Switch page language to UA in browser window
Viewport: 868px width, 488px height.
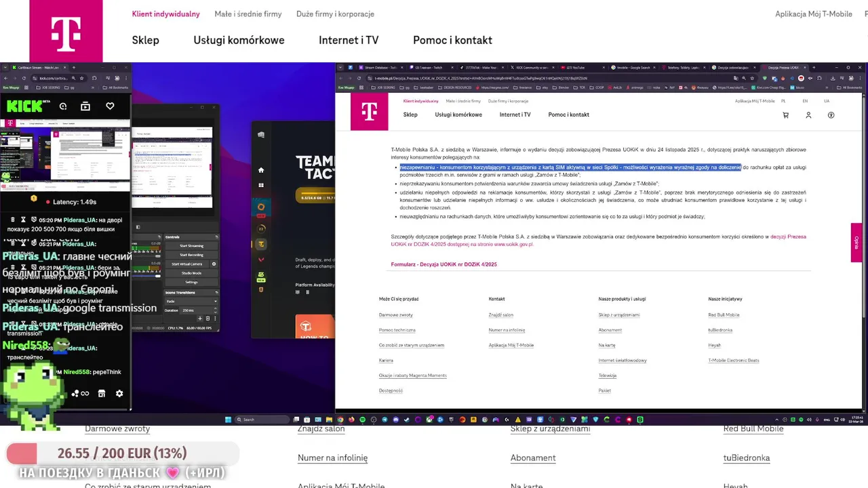tap(827, 101)
